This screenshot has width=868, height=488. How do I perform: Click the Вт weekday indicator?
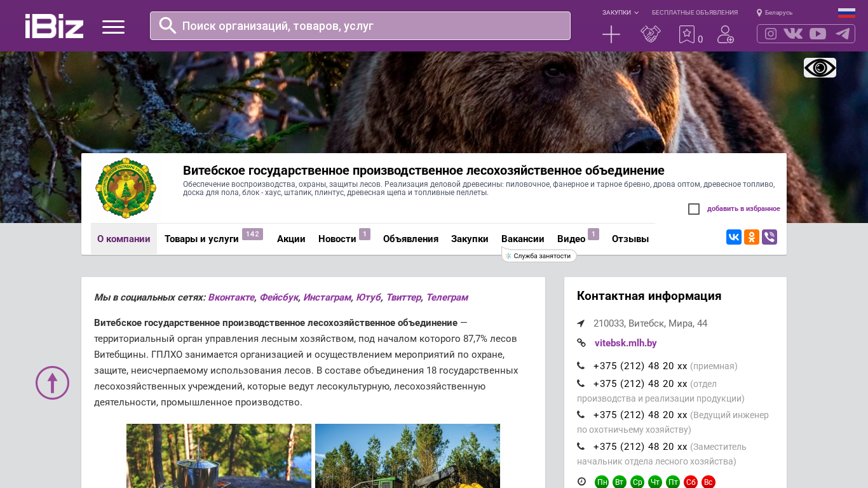click(620, 482)
